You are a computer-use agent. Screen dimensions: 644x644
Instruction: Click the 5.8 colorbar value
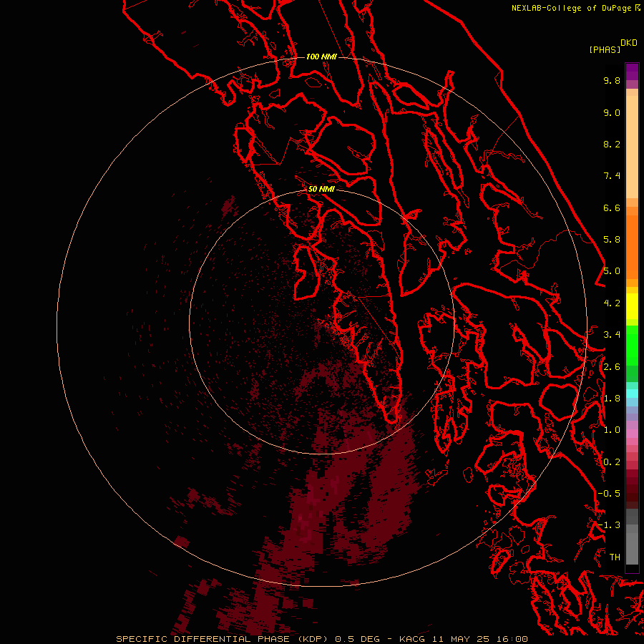(612, 240)
